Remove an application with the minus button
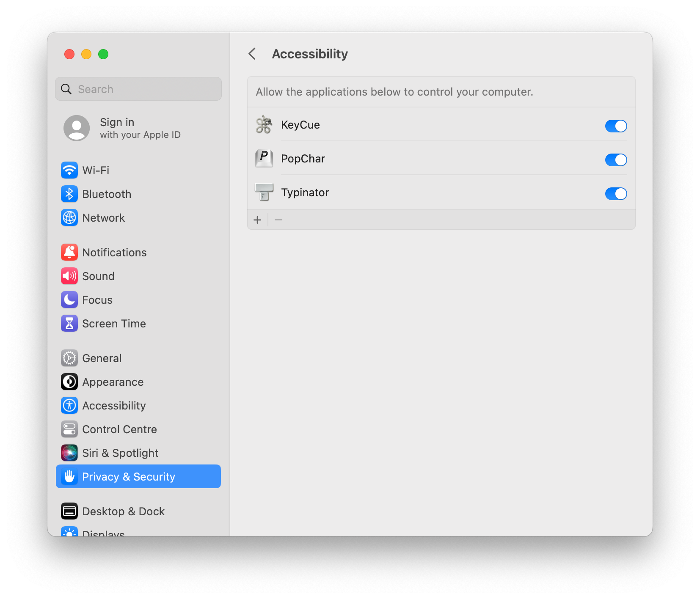 pos(278,220)
